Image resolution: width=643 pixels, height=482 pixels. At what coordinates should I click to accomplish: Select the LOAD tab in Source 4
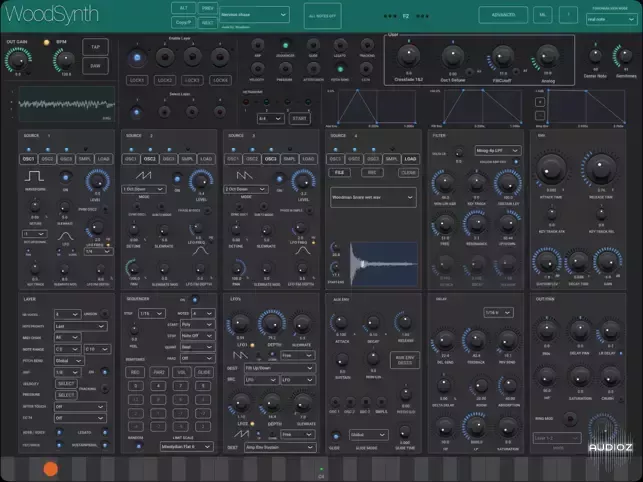[410, 159]
